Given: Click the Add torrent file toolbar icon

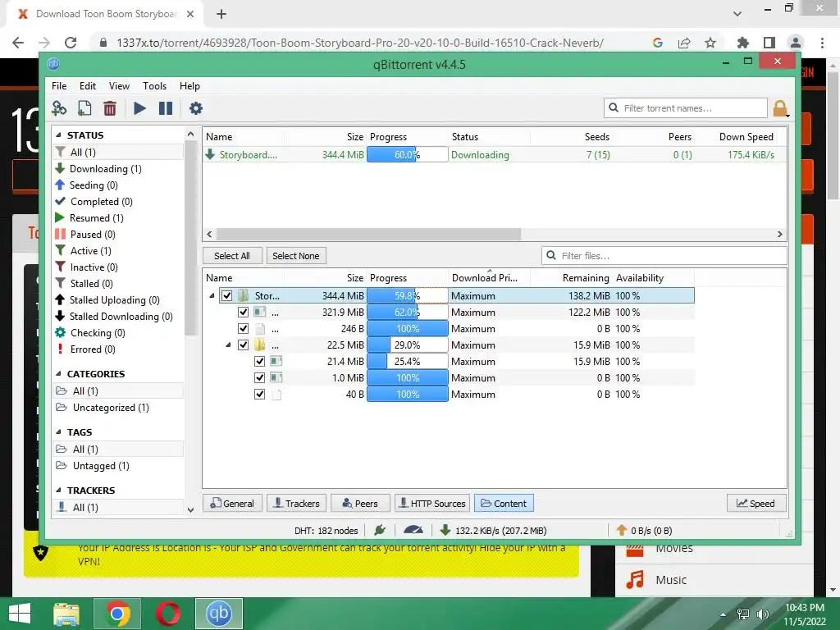Looking at the screenshot, I should point(84,108).
